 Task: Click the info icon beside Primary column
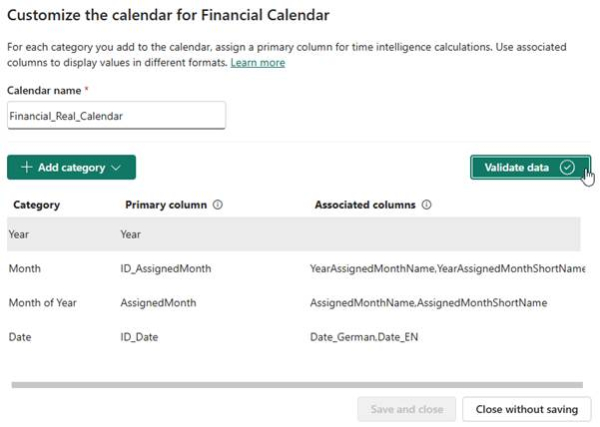coord(218,205)
